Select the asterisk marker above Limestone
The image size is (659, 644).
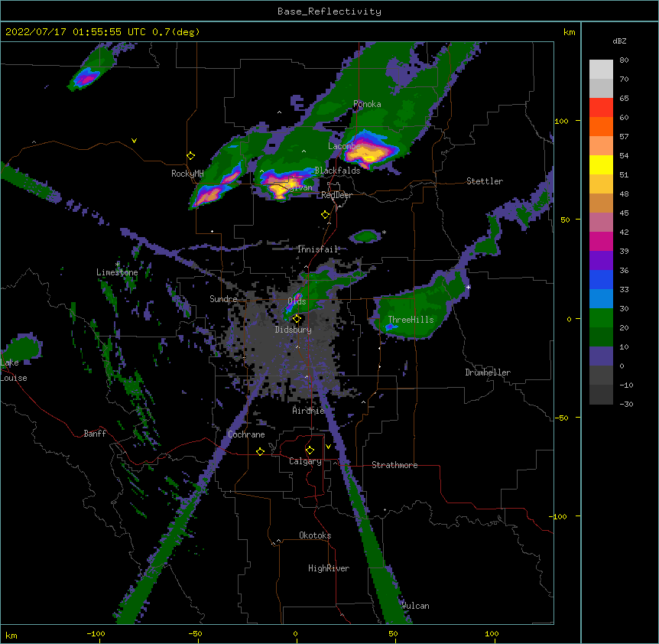[118, 265]
